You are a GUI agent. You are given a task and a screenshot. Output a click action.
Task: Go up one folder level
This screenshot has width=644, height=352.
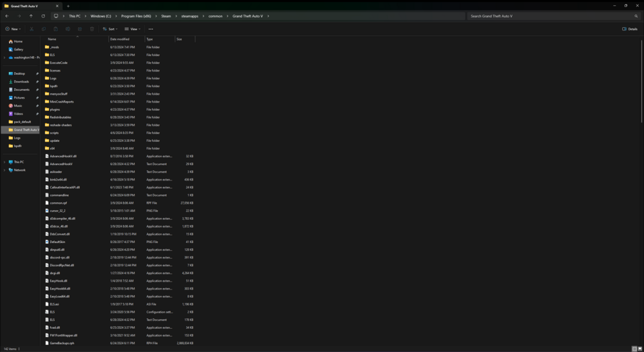31,16
